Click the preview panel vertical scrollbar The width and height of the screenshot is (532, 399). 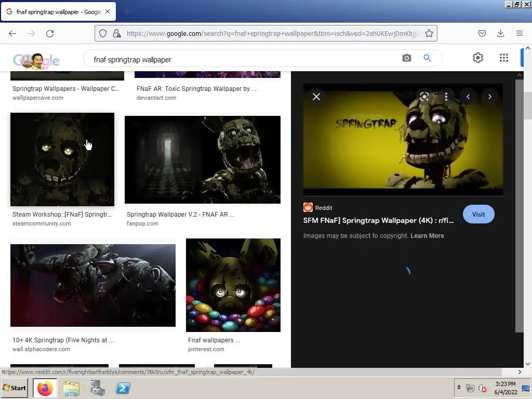coord(519,206)
